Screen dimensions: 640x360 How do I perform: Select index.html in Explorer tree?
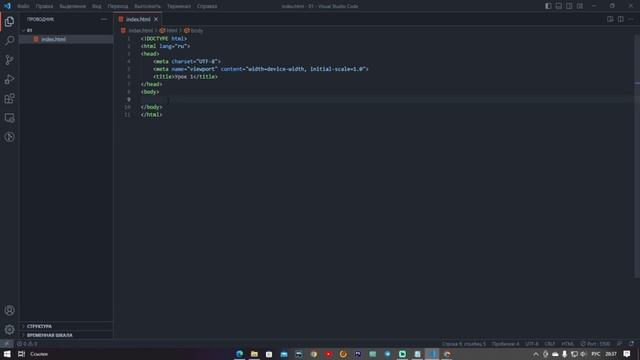(66, 39)
